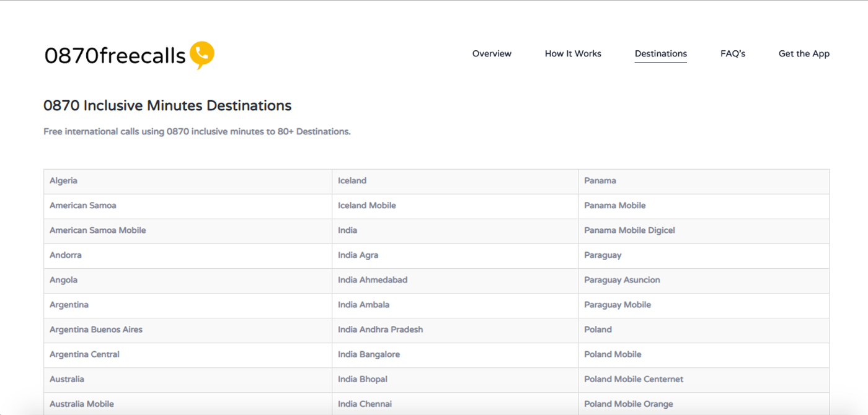Click the Angola destination cell
This screenshot has width=868, height=415.
pos(188,280)
